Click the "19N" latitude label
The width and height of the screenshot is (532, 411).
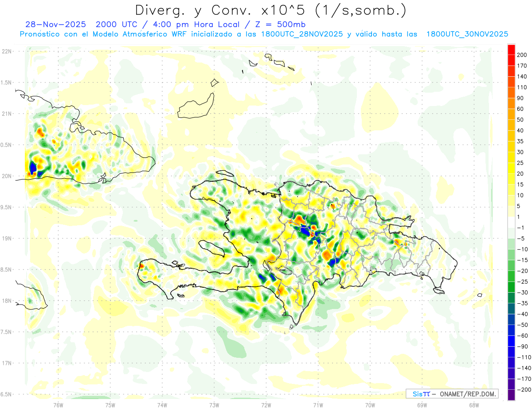pyautogui.click(x=7, y=239)
